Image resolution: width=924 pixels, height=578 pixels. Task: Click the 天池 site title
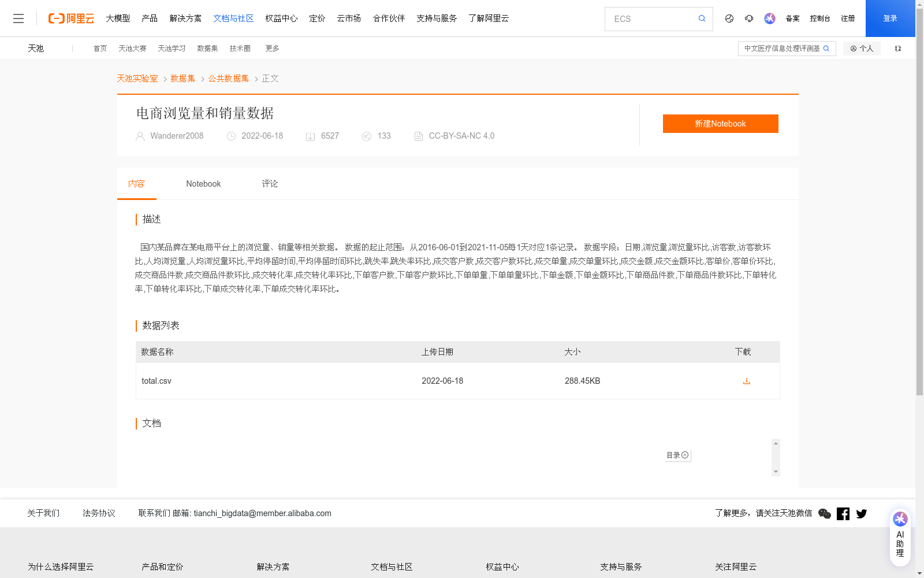pos(36,49)
